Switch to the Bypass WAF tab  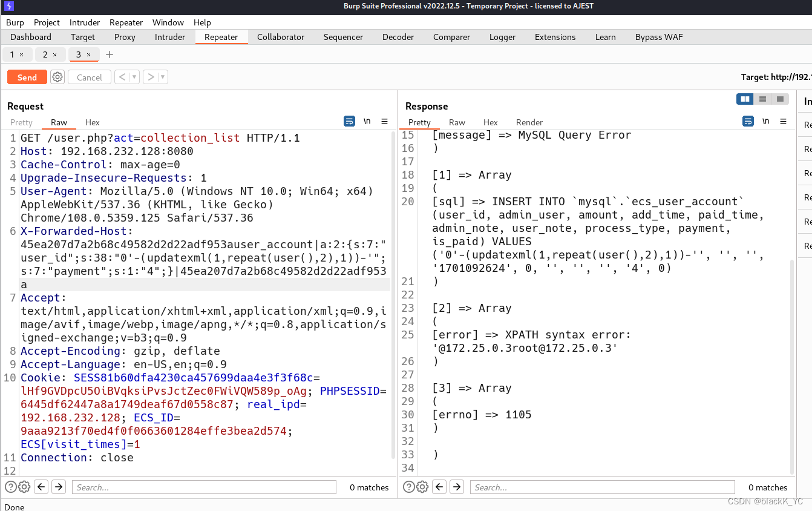[x=659, y=37]
